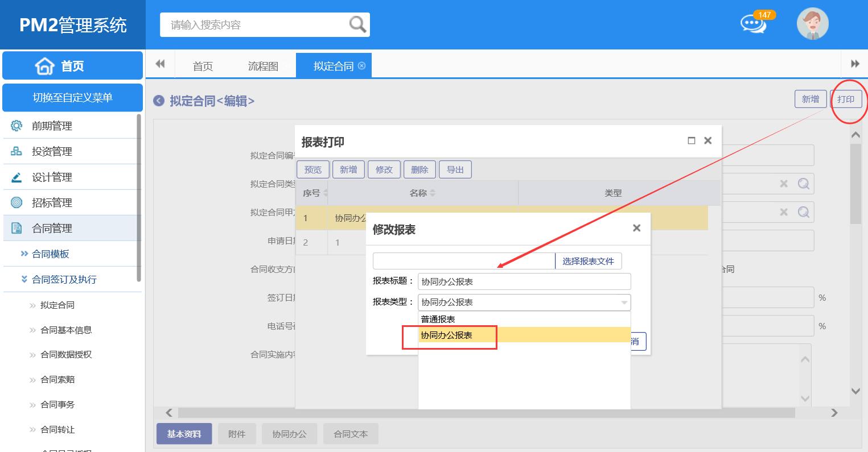Click the back arrow beside 拟定合同<编辑>
The width and height of the screenshot is (868, 452).
click(159, 101)
